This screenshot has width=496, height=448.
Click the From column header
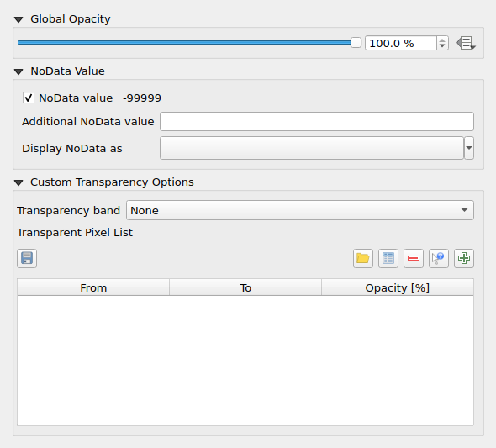[x=93, y=287]
